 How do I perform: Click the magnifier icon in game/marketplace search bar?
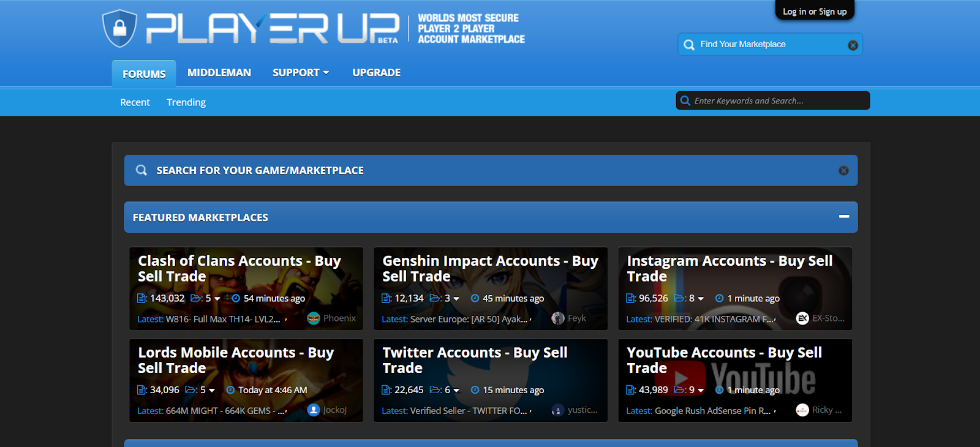141,170
